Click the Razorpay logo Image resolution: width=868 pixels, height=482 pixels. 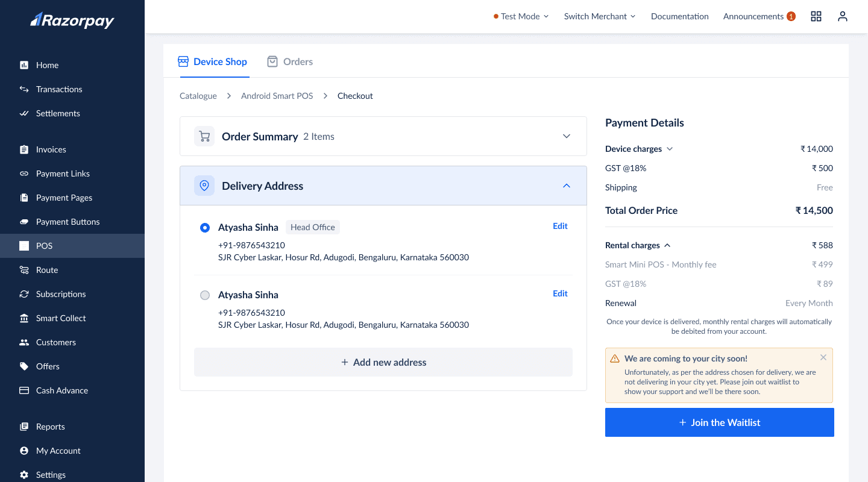72,20
